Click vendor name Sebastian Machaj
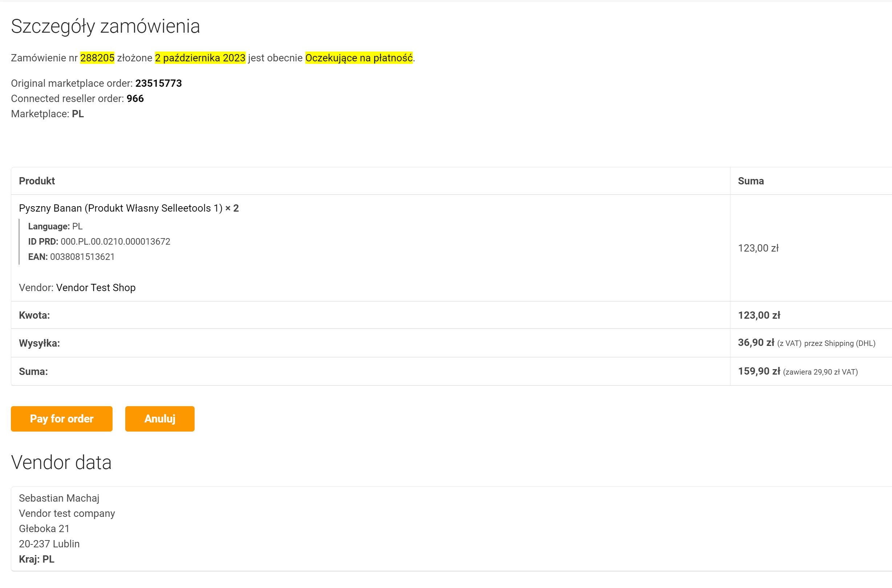This screenshot has height=588, width=892. click(x=59, y=498)
